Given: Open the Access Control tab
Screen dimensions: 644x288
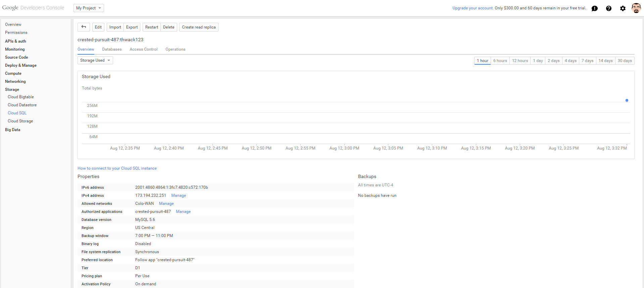Looking at the screenshot, I should [144, 49].
